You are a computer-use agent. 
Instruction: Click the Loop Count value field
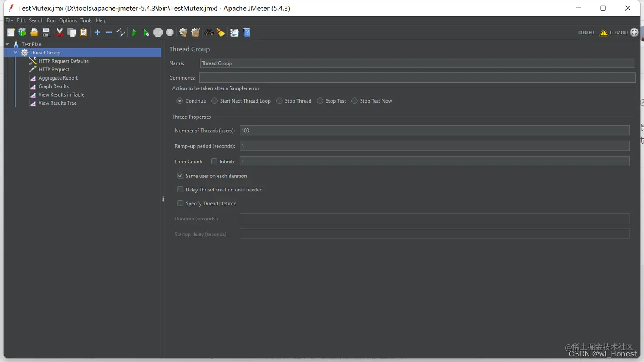pos(434,162)
